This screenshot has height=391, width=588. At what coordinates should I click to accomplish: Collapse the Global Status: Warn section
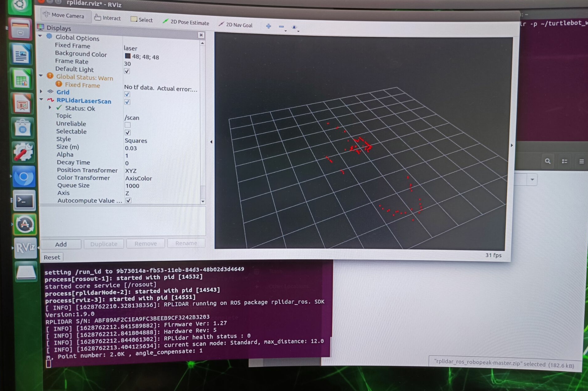pyautogui.click(x=41, y=75)
